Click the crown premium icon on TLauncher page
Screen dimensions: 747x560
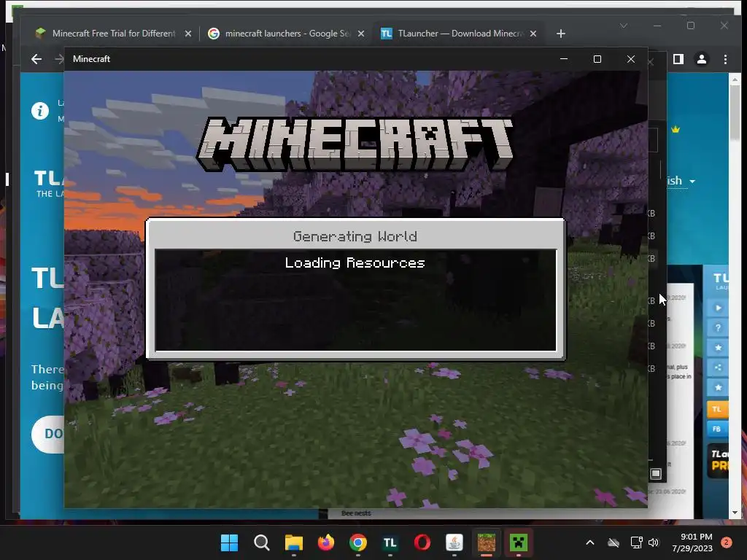676,129
